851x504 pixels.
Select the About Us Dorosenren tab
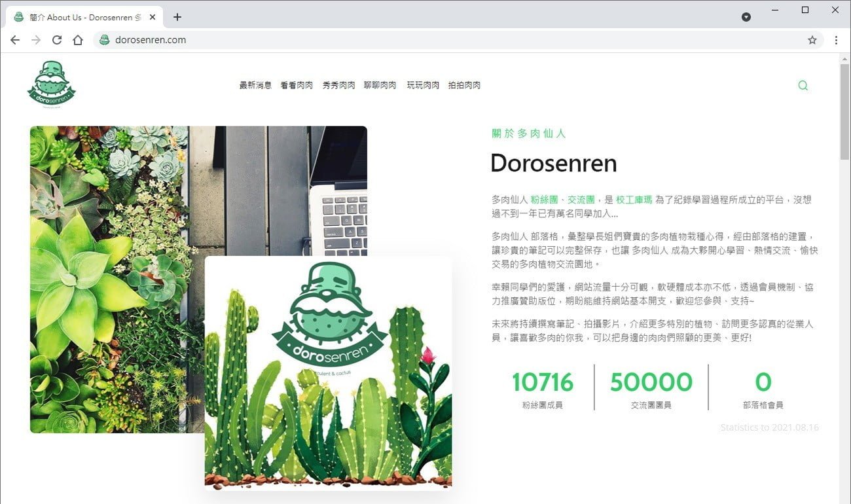point(83,17)
